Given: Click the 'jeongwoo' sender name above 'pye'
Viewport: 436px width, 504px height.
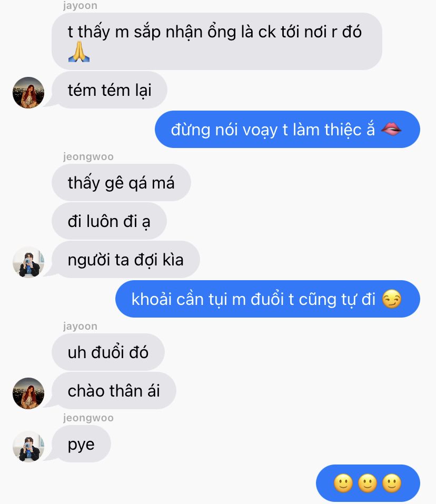Looking at the screenshot, I should (x=88, y=418).
